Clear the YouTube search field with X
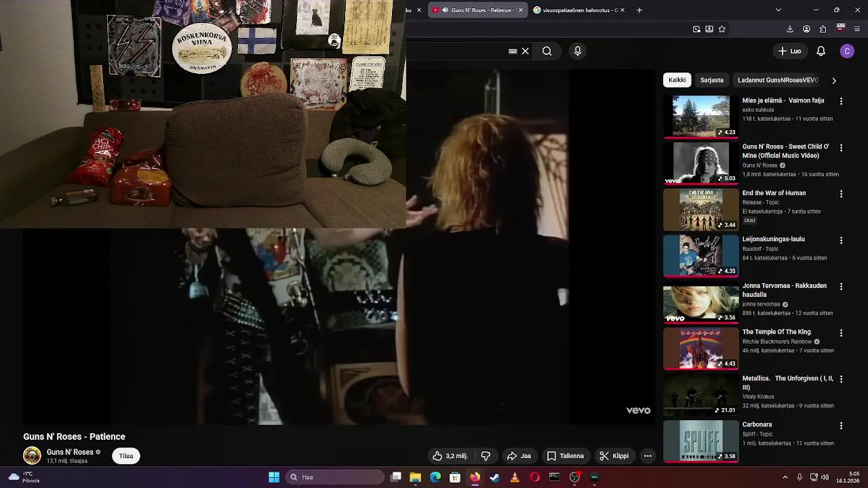The width and height of the screenshot is (868, 488). (525, 51)
